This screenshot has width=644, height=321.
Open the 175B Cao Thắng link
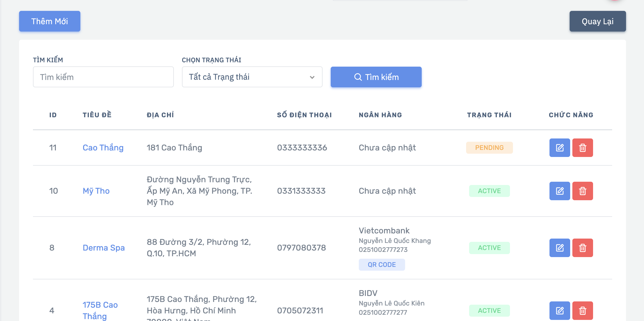(x=100, y=310)
